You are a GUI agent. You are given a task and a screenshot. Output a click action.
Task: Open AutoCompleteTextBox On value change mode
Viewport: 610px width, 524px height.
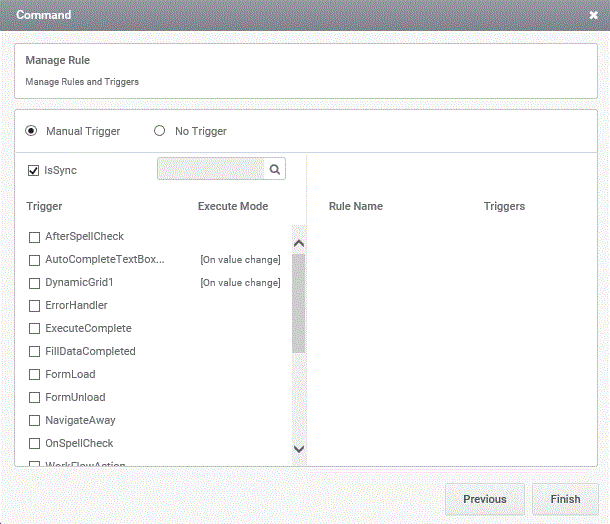240,260
